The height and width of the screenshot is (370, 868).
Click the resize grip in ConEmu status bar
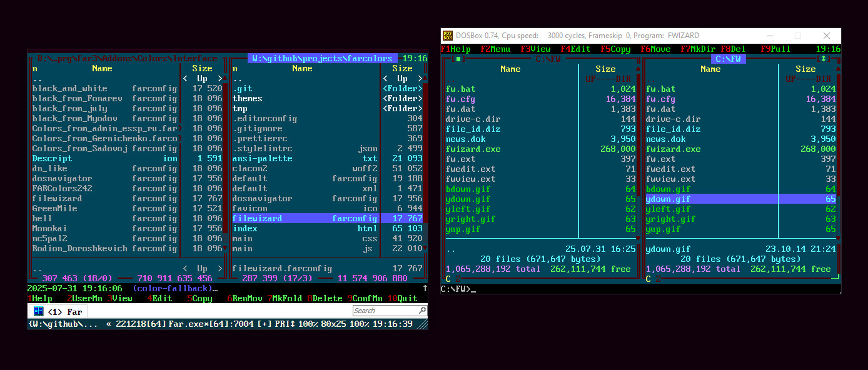tap(423, 324)
